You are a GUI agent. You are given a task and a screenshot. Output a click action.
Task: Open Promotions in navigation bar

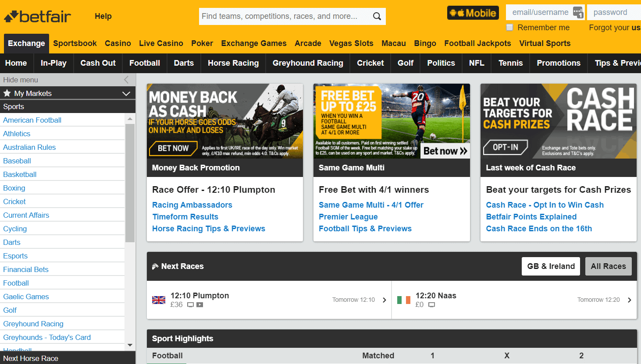(x=559, y=63)
